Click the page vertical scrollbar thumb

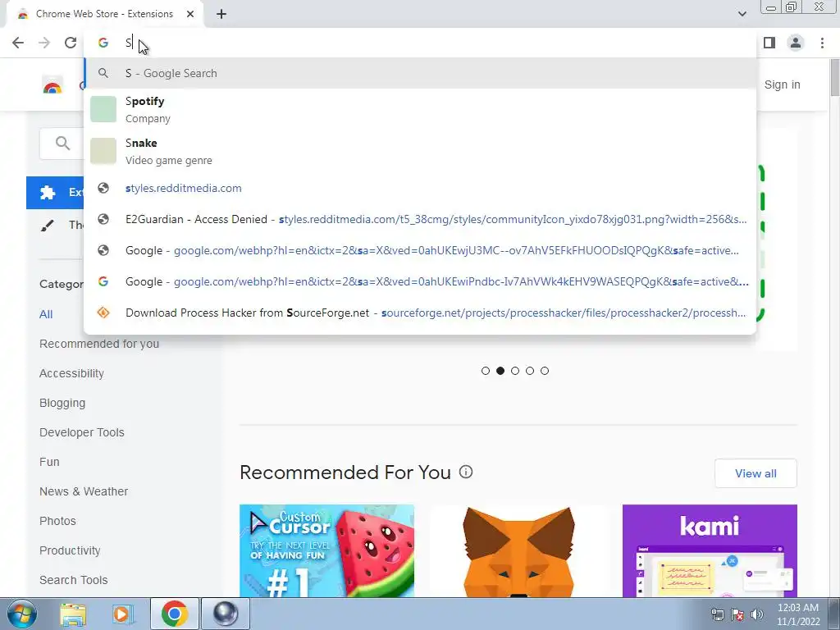(x=834, y=80)
